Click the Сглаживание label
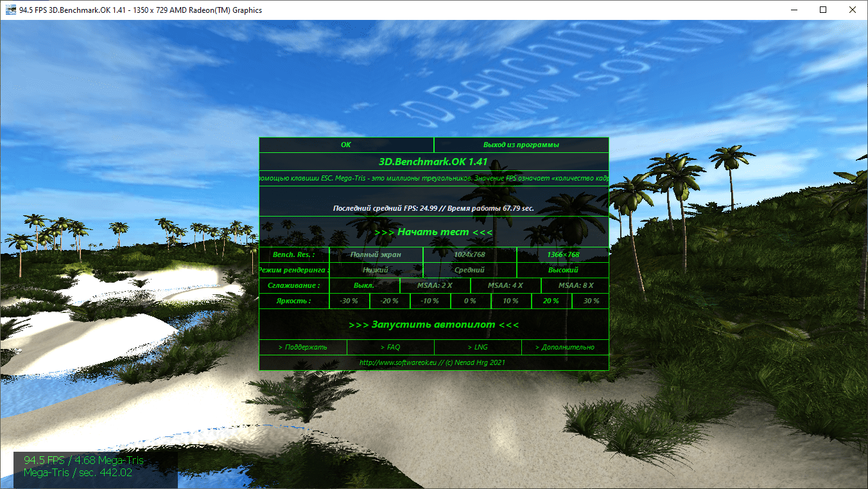 tap(294, 285)
